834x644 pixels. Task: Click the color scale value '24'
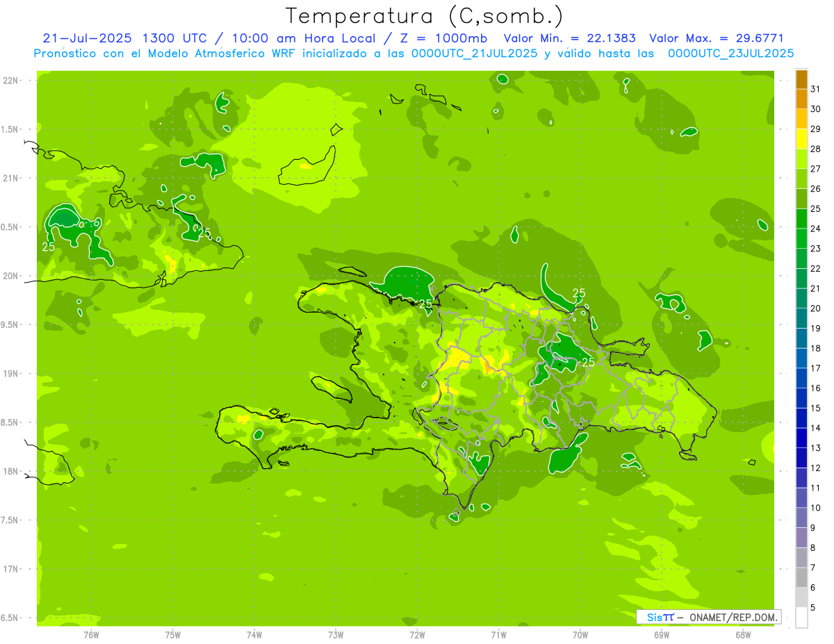[816, 229]
